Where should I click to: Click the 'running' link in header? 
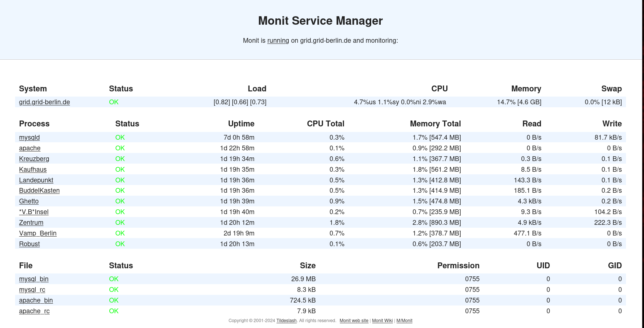(278, 41)
